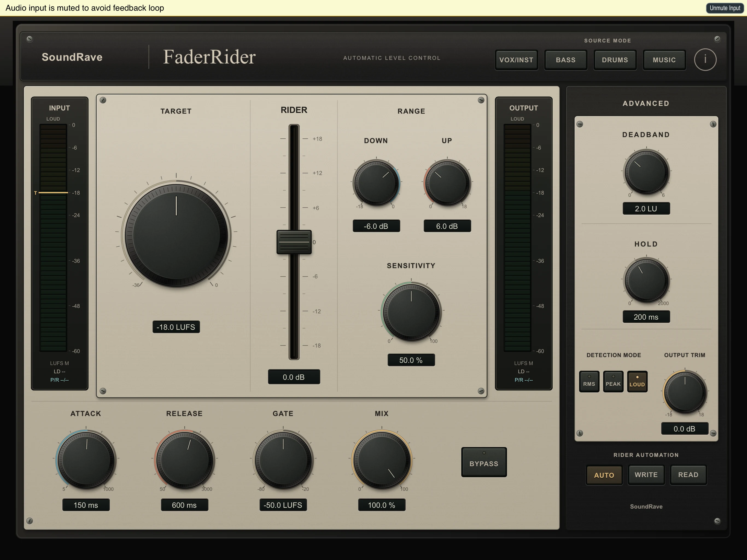
Task: Click the 6.0 dB up range value
Action: (447, 226)
